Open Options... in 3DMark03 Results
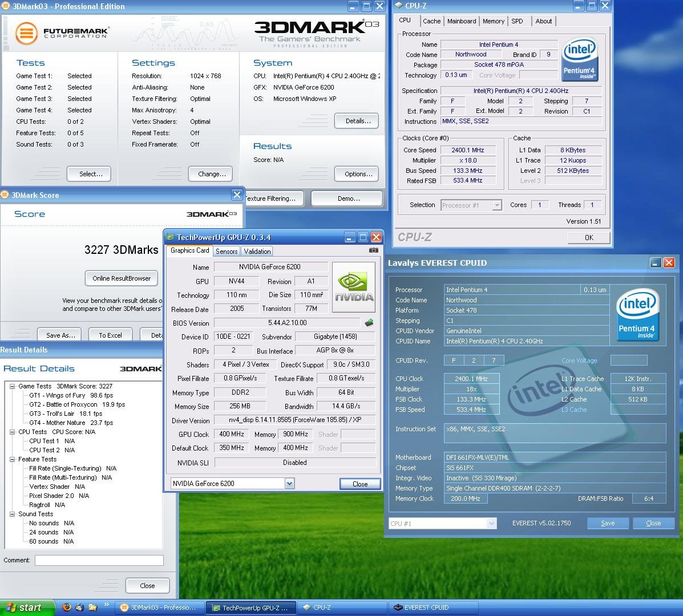Image resolution: width=683 pixels, height=616 pixels. (x=356, y=174)
